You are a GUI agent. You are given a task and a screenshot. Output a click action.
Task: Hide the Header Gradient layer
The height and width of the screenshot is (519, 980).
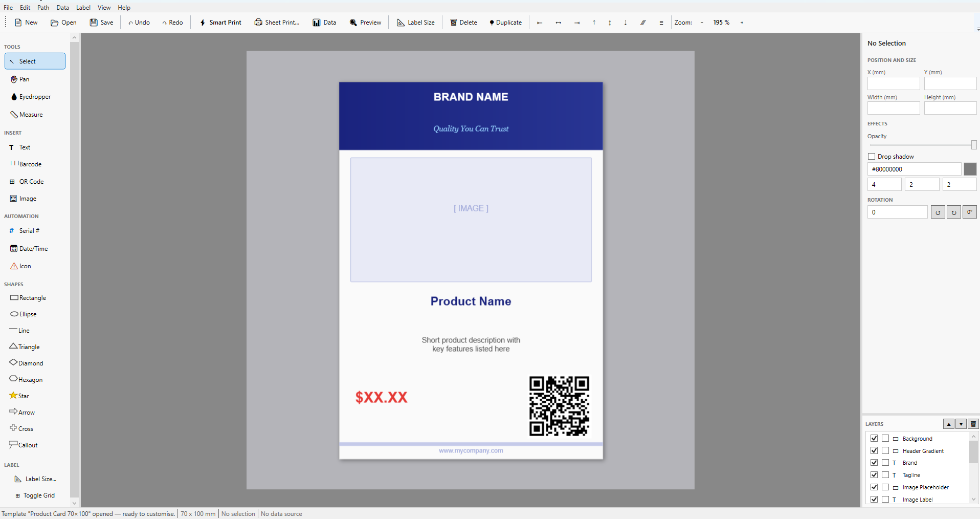tap(874, 450)
